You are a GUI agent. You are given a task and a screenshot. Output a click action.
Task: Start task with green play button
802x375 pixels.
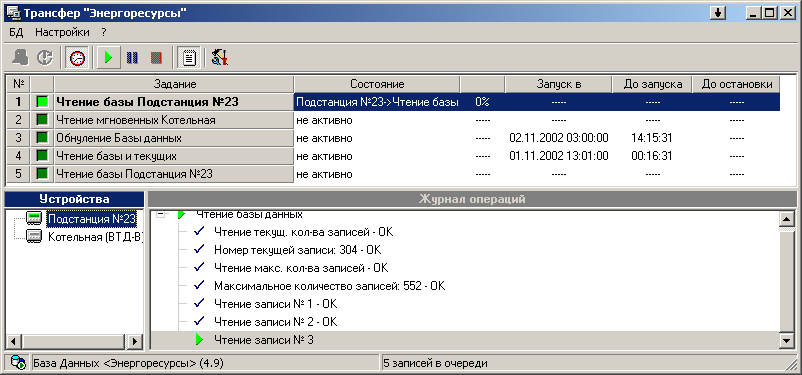click(109, 57)
